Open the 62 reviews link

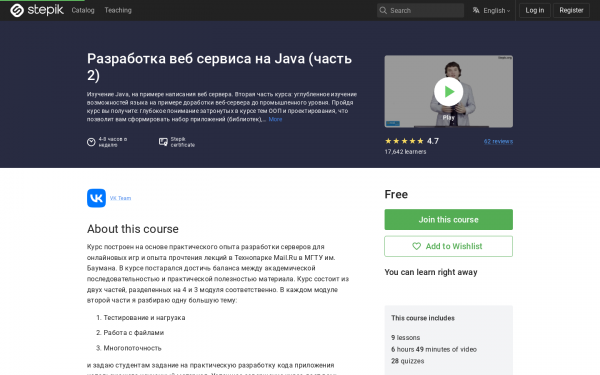[498, 141]
